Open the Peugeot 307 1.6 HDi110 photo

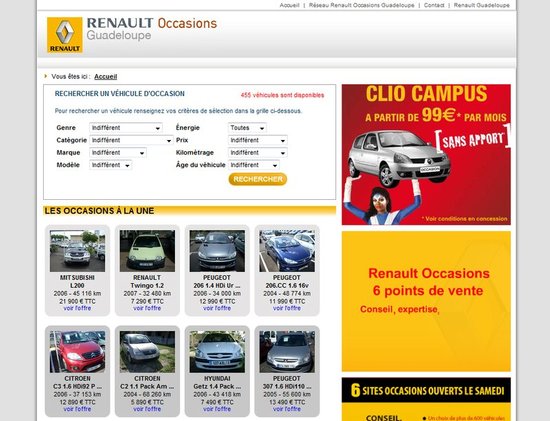287,352
